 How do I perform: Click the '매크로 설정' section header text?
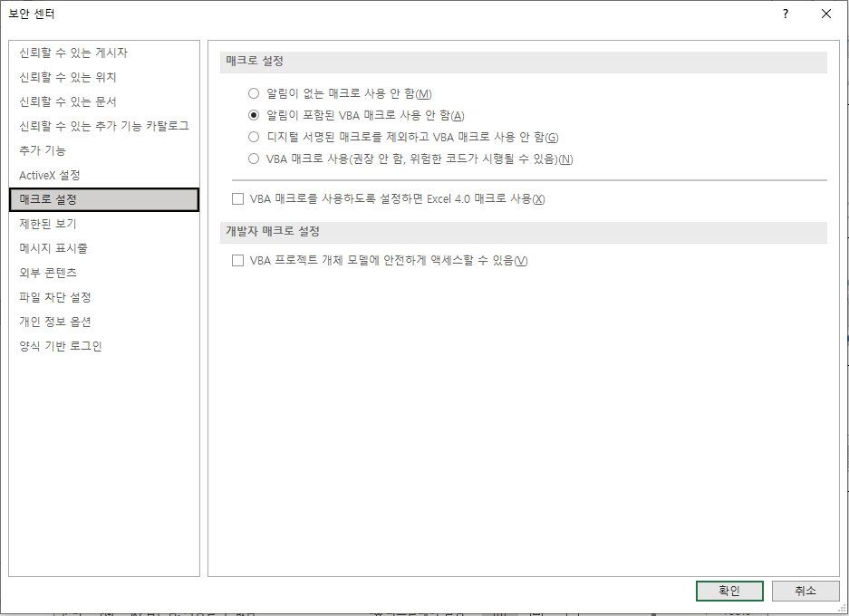(255, 62)
